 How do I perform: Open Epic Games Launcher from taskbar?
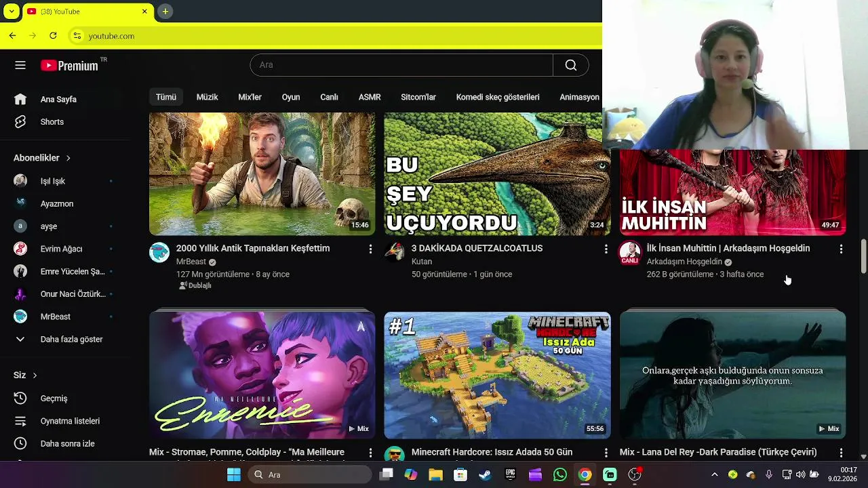tap(510, 474)
